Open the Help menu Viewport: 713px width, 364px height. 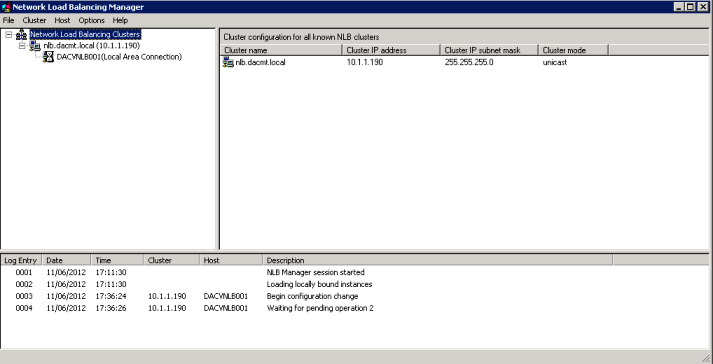coord(120,20)
